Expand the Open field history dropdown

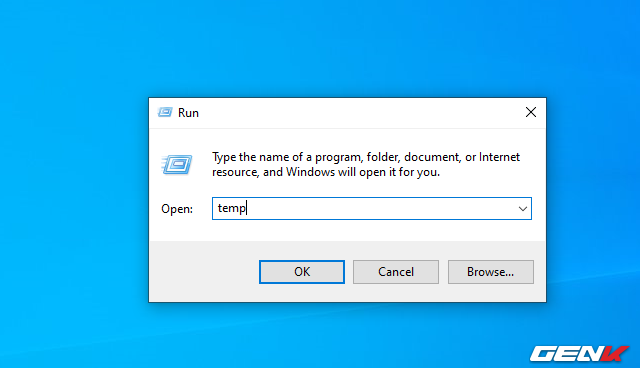(522, 209)
